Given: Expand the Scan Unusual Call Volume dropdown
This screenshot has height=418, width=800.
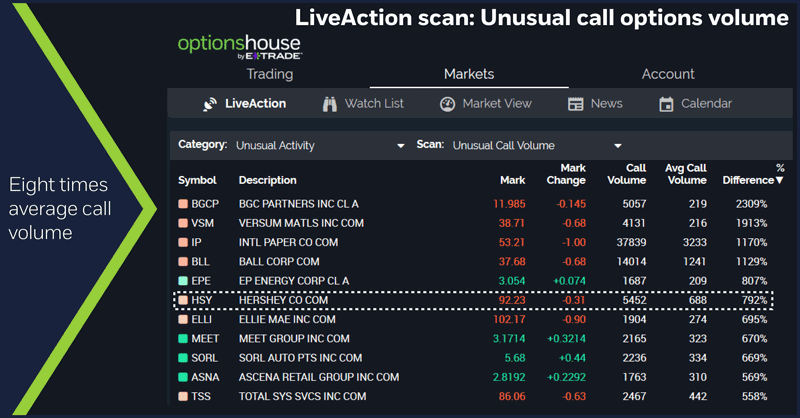Looking at the screenshot, I should [618, 146].
